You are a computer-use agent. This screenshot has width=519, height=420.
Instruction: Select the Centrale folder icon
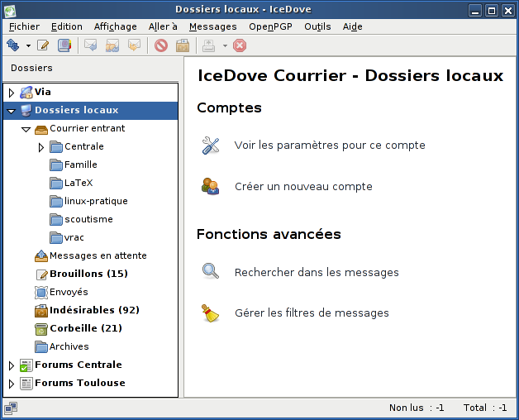click(x=56, y=146)
